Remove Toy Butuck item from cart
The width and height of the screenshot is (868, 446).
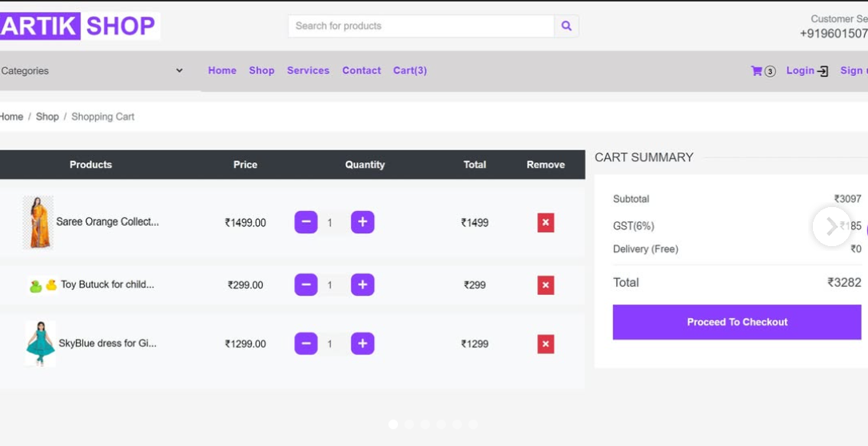[545, 285]
